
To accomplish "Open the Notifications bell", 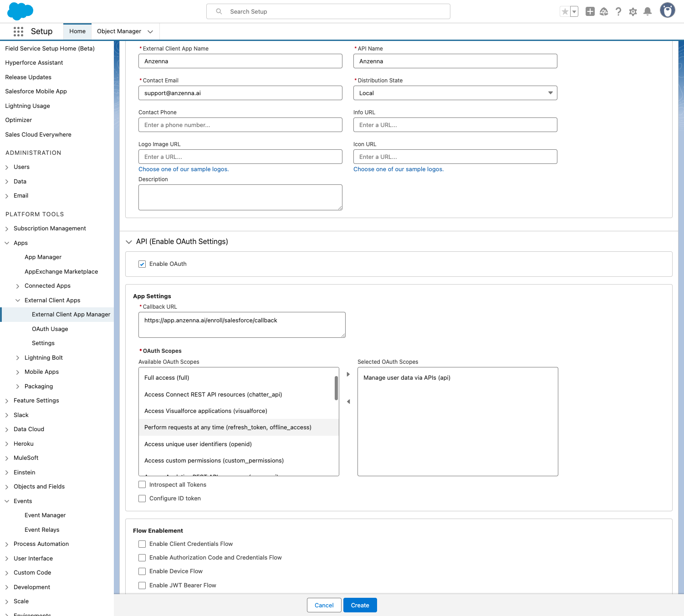I will point(647,12).
